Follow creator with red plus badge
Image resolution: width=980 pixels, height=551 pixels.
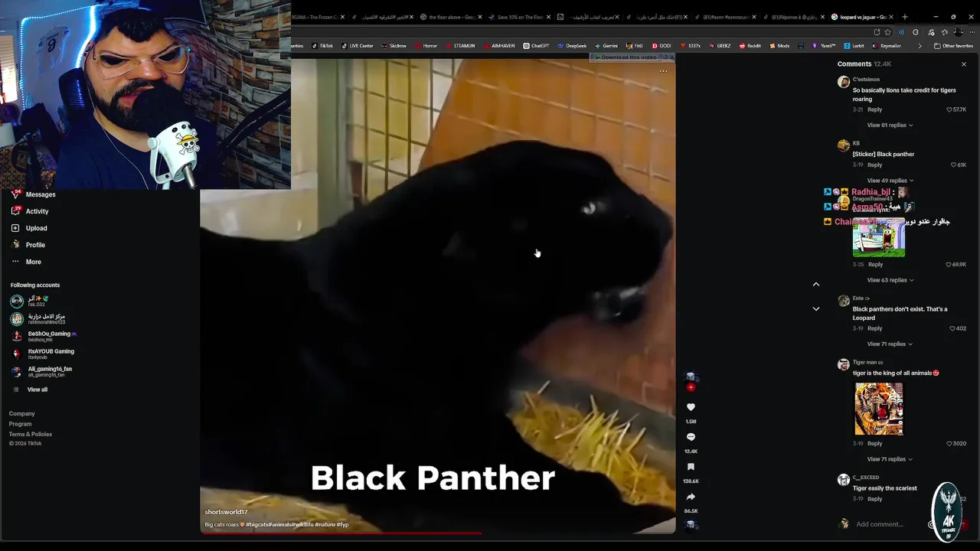point(691,387)
